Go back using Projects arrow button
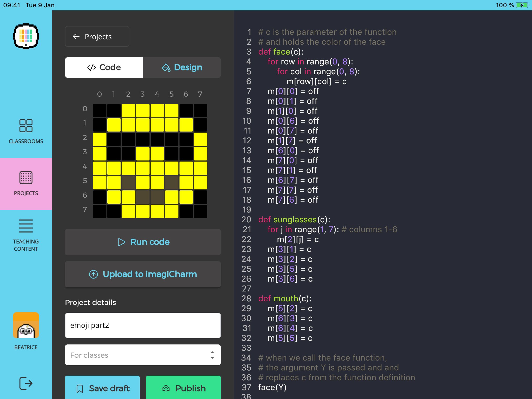Screen dimensions: 532x399 [x=97, y=36]
